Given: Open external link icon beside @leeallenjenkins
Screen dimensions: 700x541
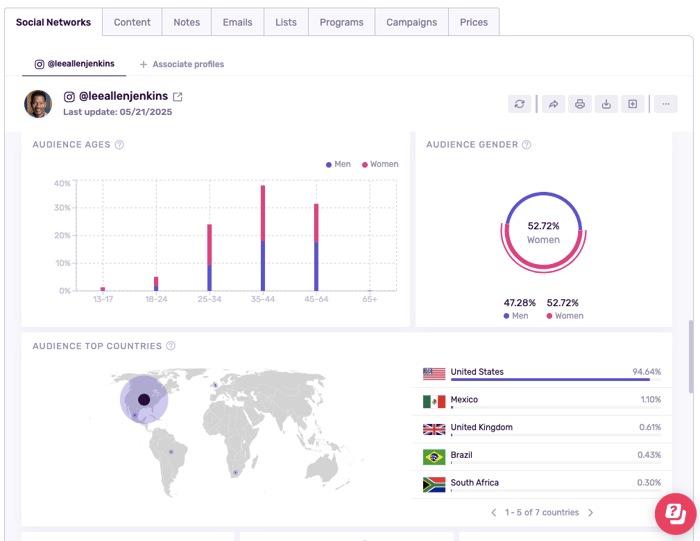Looking at the screenshot, I should tap(178, 97).
